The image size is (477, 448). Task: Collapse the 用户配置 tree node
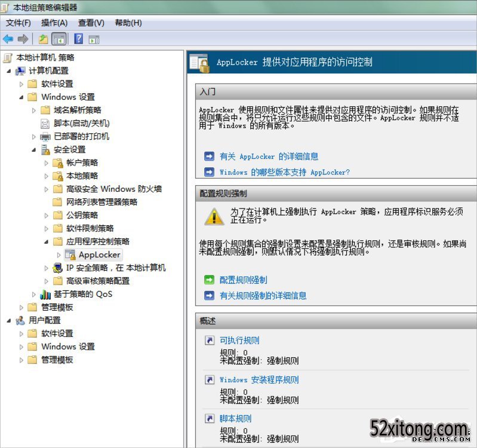[x=9, y=321]
